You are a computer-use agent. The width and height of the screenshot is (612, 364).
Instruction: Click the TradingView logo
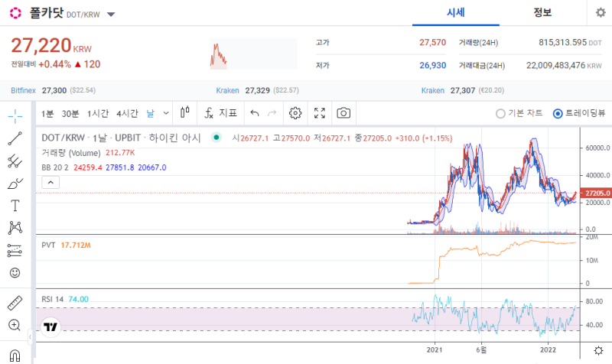tap(50, 327)
